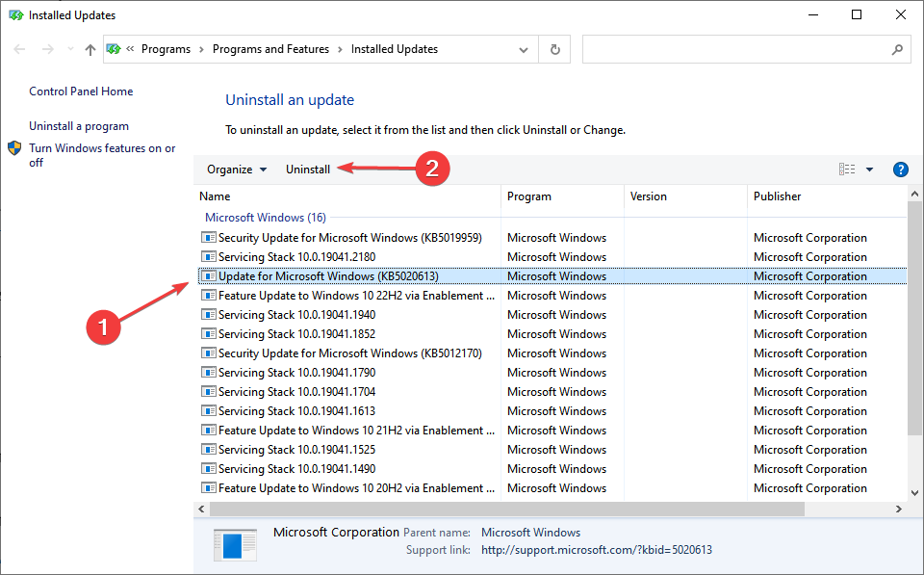The width and height of the screenshot is (924, 575).
Task: Click the search magnifier icon
Action: click(897, 49)
